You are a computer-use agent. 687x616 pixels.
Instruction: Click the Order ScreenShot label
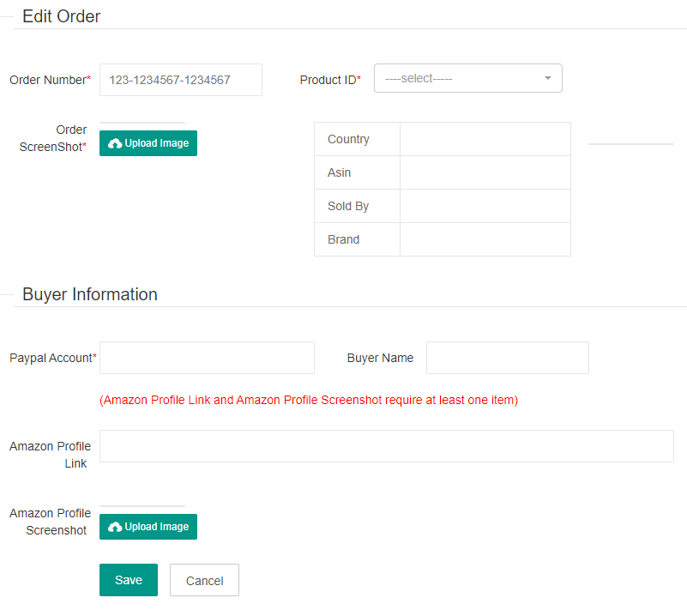tap(53, 138)
